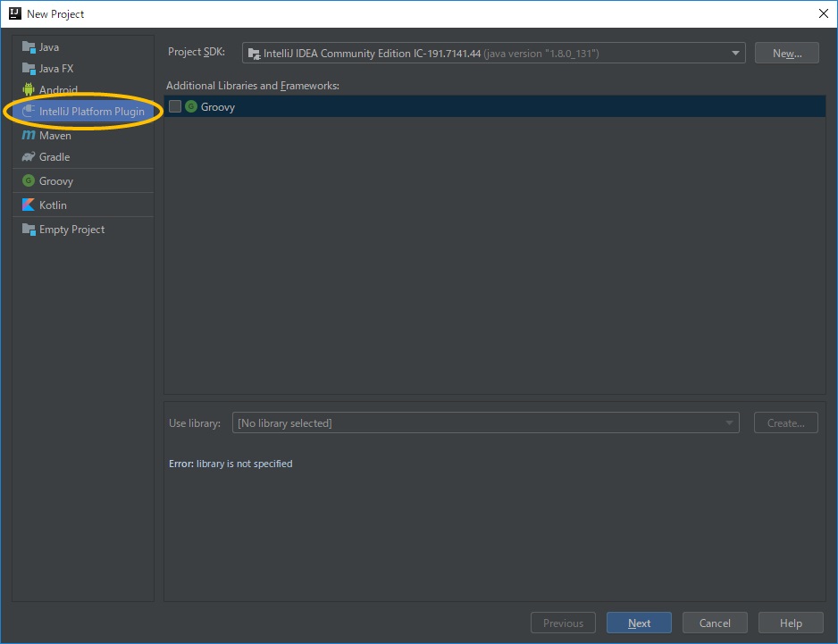The height and width of the screenshot is (644, 838).
Task: Close the New Project dialog
Action: [x=824, y=13]
